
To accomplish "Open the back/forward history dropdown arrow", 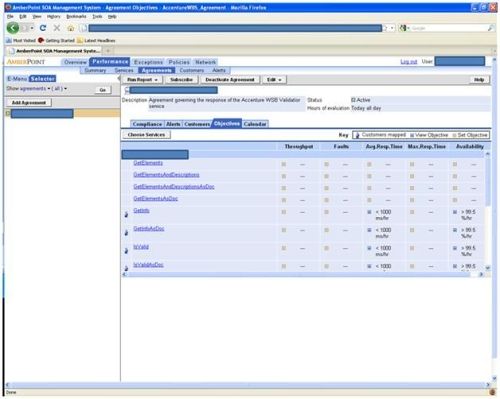I will (x=32, y=28).
